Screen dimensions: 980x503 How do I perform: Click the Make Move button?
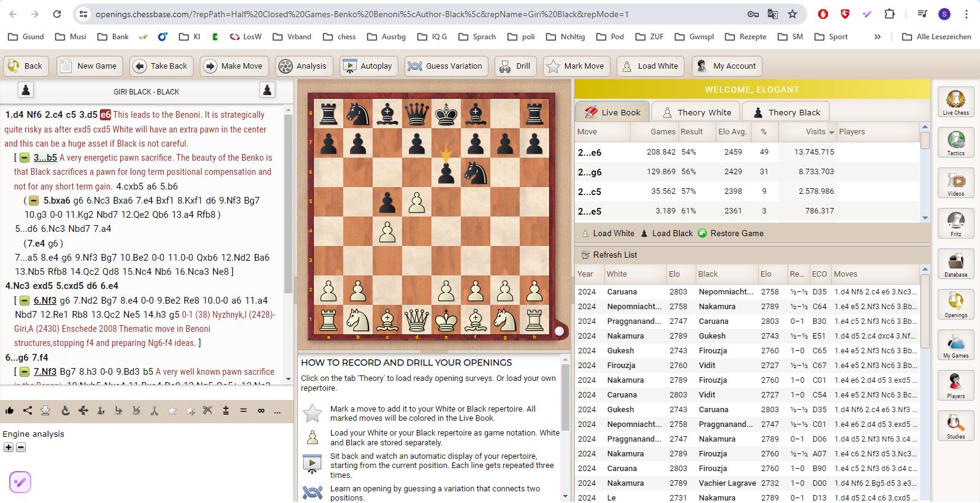[234, 66]
